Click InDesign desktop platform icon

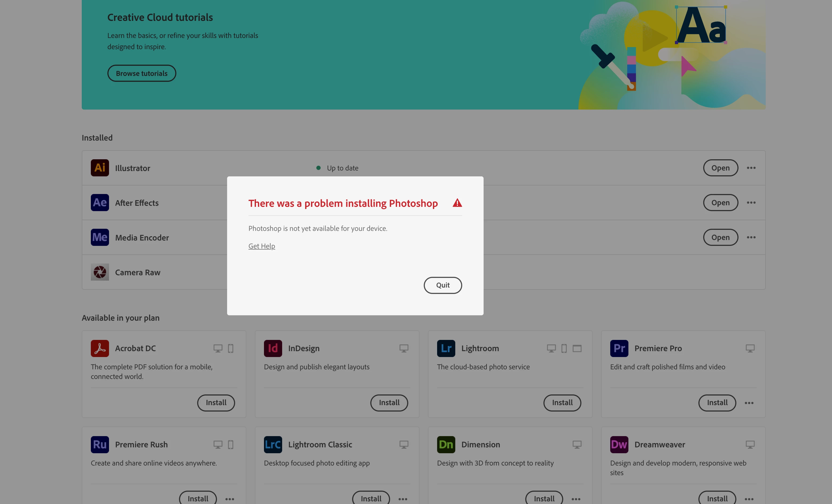coord(404,348)
